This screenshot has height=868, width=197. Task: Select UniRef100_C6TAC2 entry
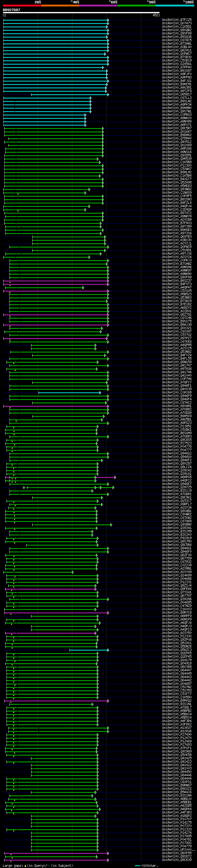coord(176,403)
